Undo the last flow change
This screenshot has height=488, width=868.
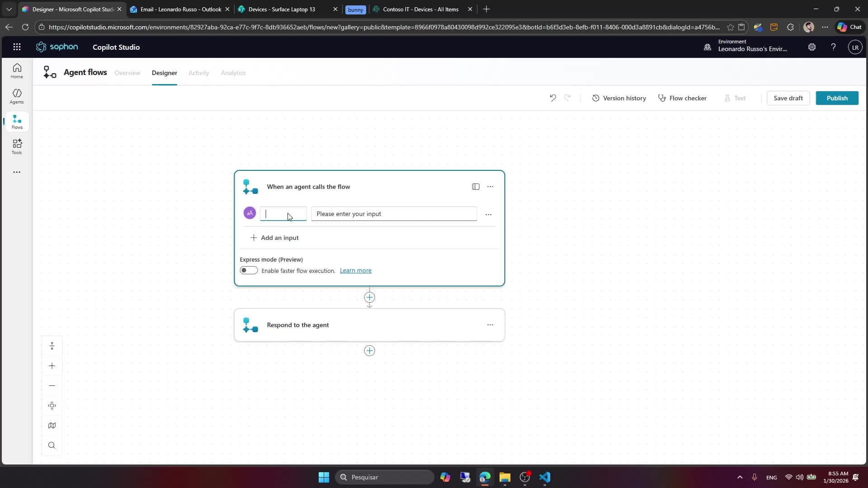click(x=553, y=98)
